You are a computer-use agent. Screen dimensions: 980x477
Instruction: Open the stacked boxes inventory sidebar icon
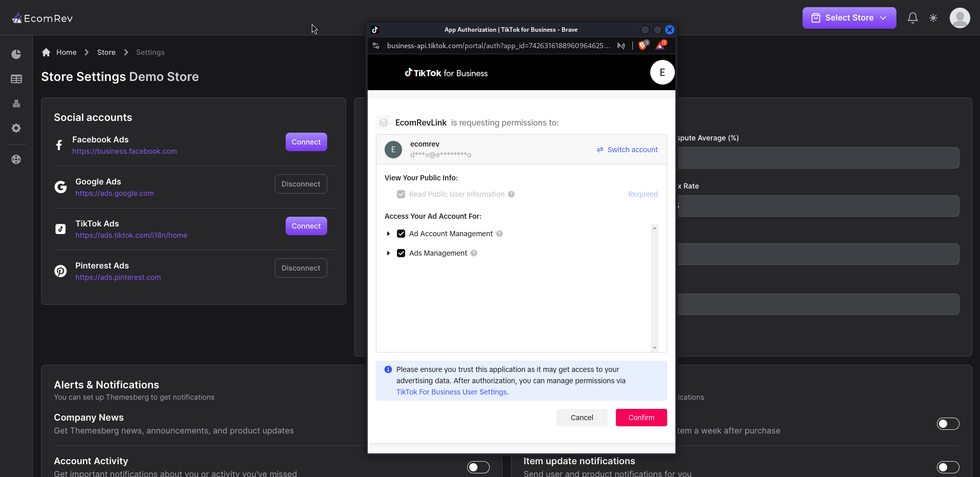pos(16,103)
